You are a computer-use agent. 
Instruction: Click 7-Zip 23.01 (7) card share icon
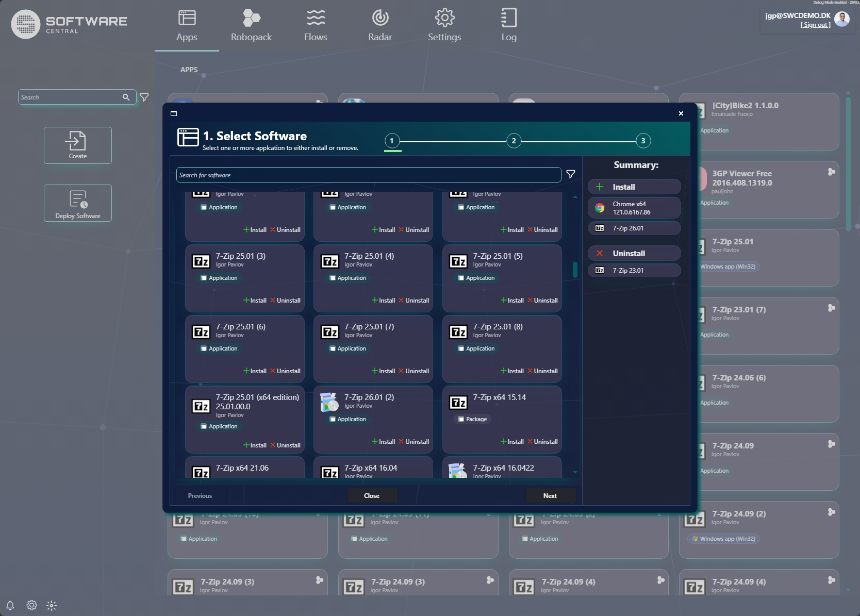(831, 308)
